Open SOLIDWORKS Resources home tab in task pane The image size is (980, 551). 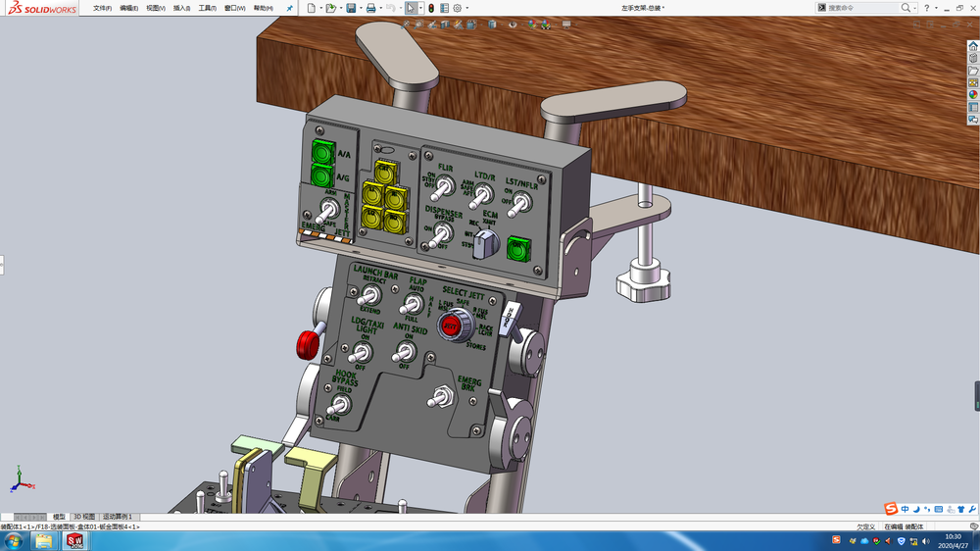click(x=973, y=46)
